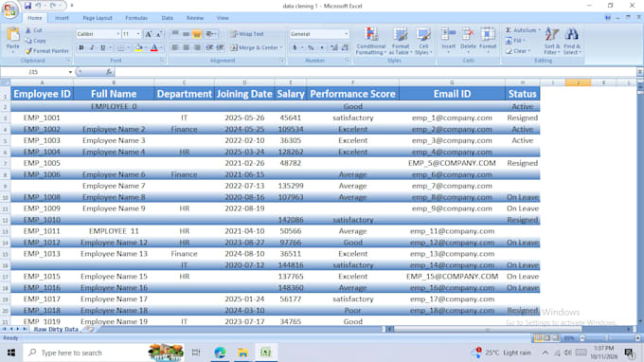Increase indent in Alignment group
Screen dimensions: 644x362
point(220,47)
